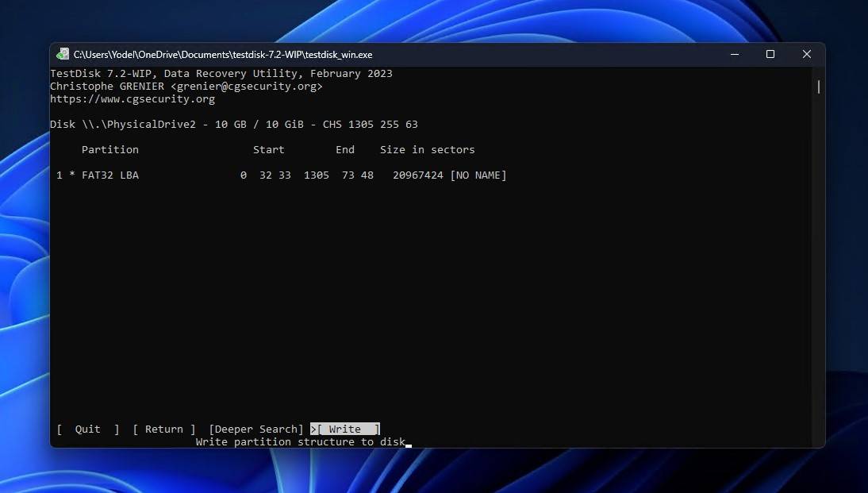Viewport: 868px width, 493px height.
Task: Click the 'Start' column header
Action: (268, 150)
